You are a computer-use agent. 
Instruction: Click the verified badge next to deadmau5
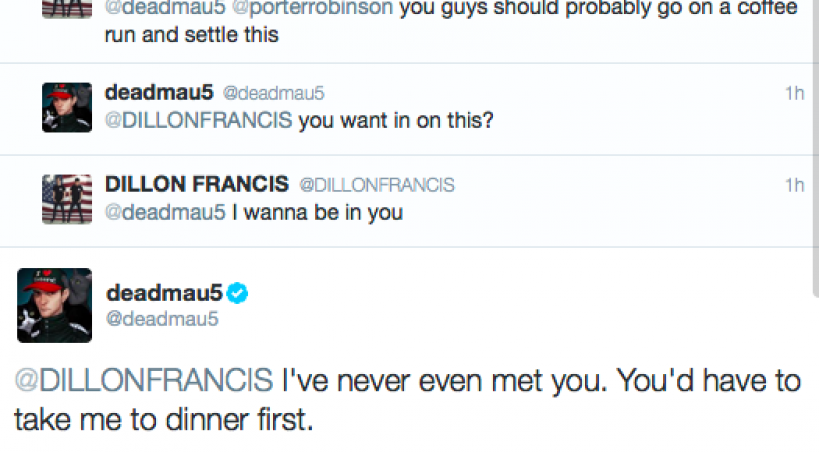236,293
